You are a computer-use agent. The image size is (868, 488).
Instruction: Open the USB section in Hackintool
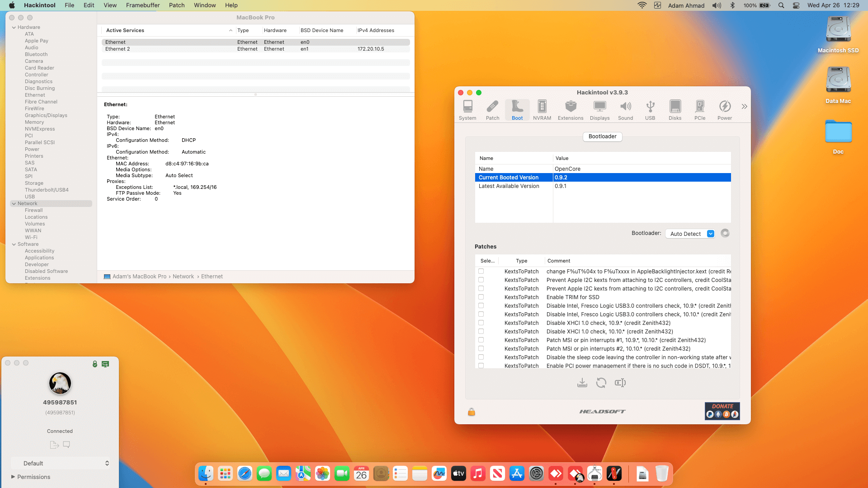[x=650, y=110]
